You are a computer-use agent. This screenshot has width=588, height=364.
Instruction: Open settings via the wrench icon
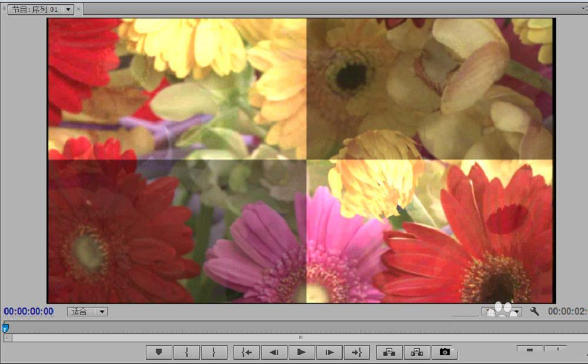pos(534,311)
